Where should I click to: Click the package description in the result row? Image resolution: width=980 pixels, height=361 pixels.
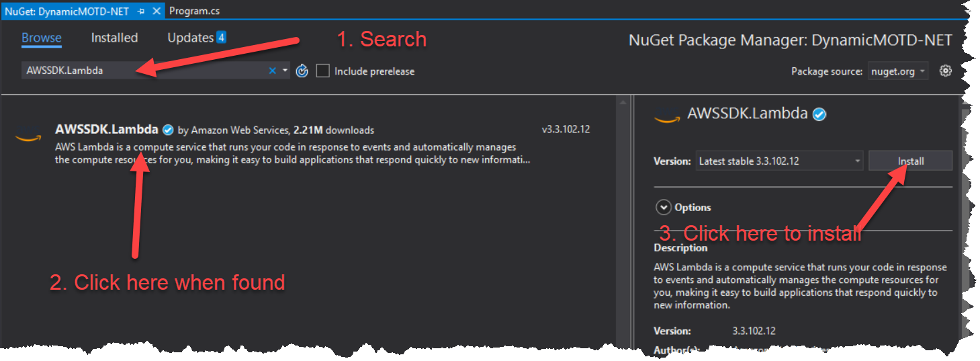(x=292, y=153)
